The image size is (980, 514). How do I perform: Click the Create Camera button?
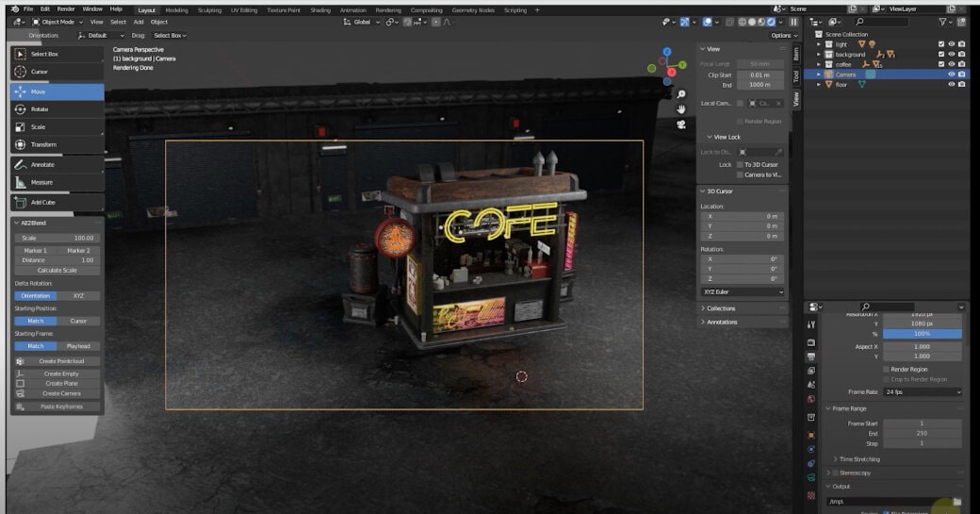click(x=61, y=393)
